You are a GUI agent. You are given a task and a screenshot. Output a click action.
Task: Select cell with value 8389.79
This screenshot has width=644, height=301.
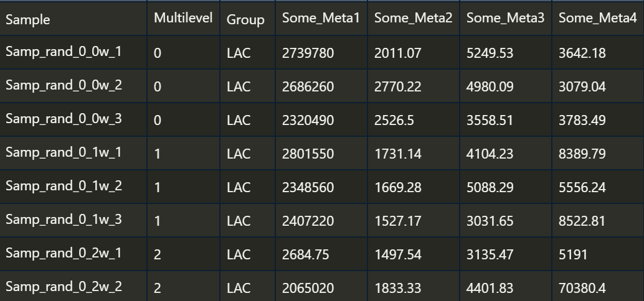pos(599,154)
